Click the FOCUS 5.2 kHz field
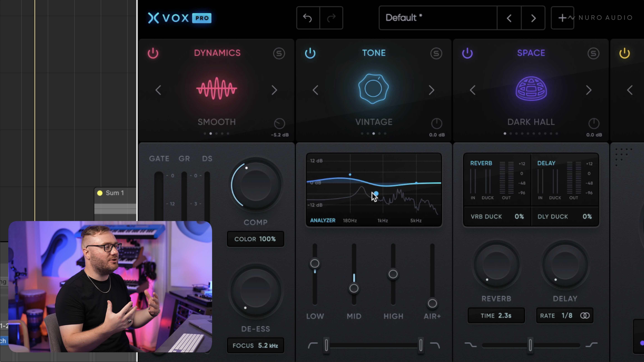 pos(255,345)
